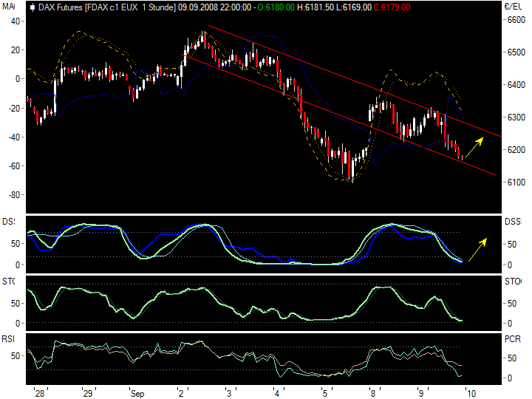Click the '[FDAX c1 EUX 1 Stunde]' symbol label
The image size is (532, 399).
point(130,7)
